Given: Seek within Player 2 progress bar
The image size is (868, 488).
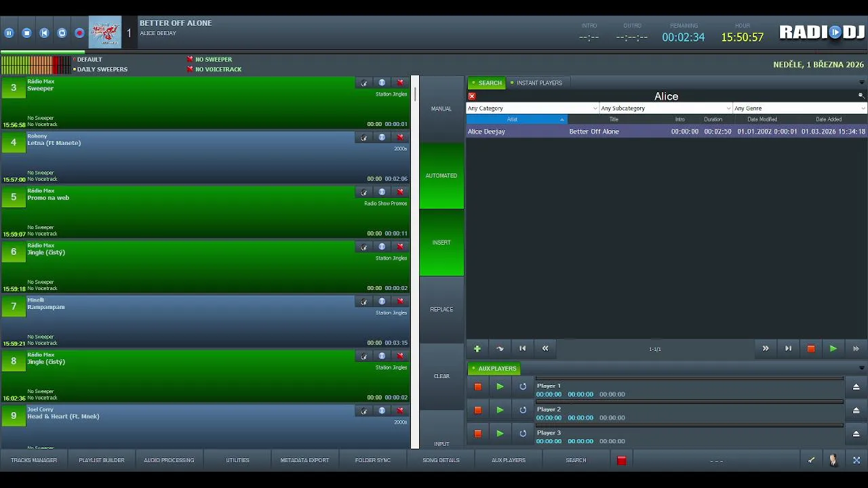Looking at the screenshot, I should 690,403.
